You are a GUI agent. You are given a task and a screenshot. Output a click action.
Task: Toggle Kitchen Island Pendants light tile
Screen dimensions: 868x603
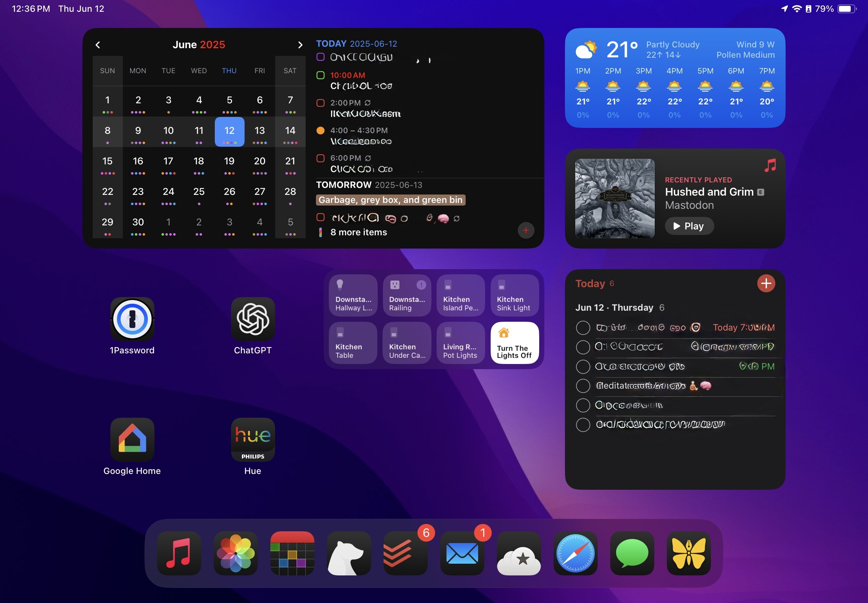pos(460,296)
